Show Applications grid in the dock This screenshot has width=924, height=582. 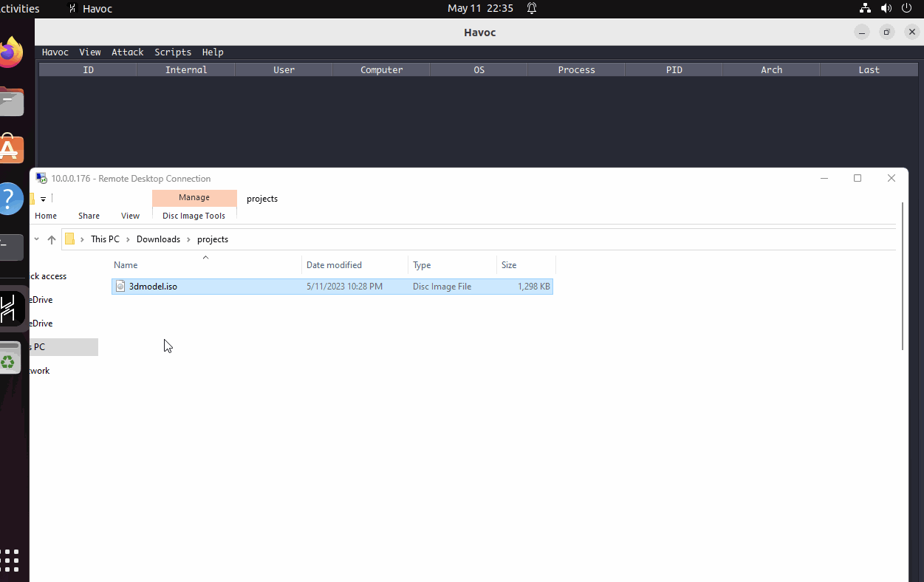pos(10,560)
